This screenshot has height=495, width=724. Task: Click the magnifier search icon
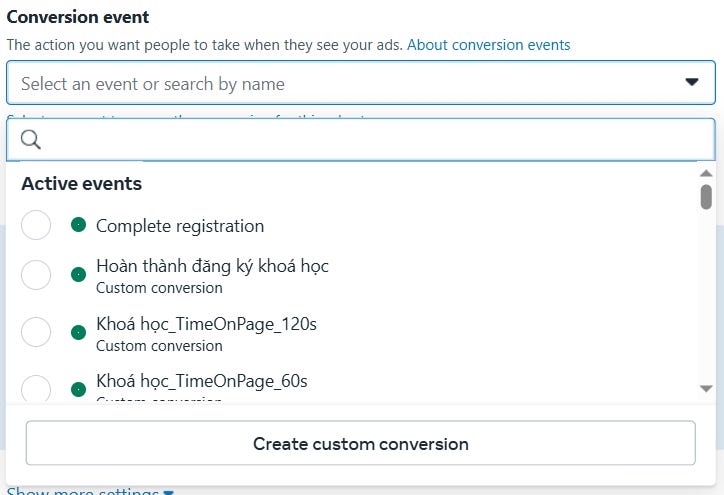(x=31, y=140)
